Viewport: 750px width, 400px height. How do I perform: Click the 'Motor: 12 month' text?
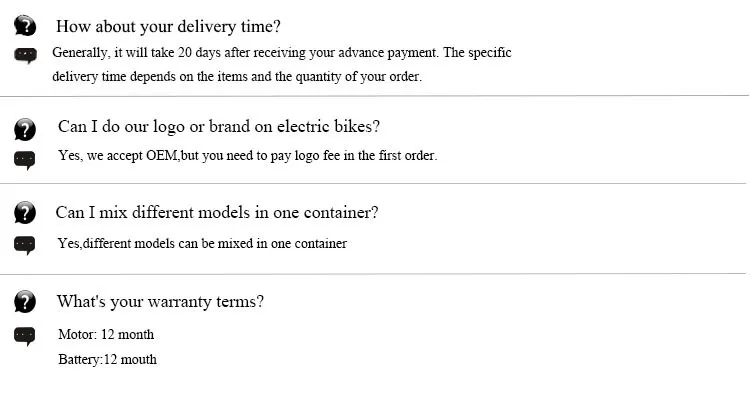106,334
